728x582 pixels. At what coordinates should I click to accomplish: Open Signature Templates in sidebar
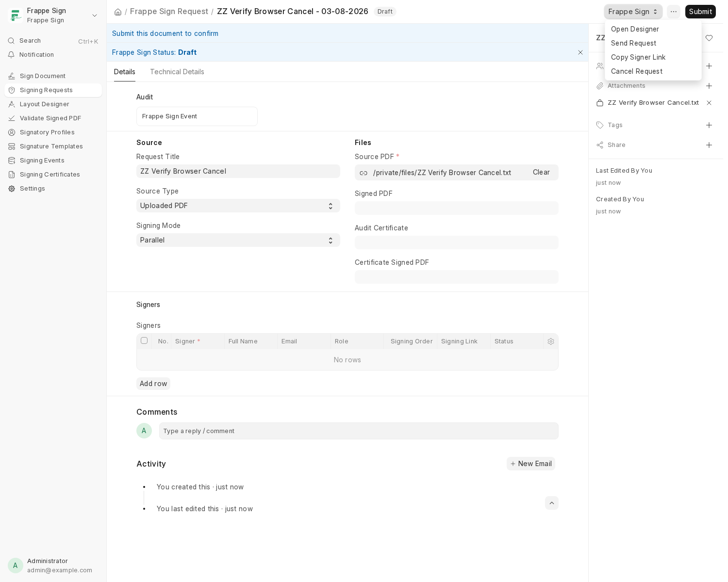pos(53,146)
